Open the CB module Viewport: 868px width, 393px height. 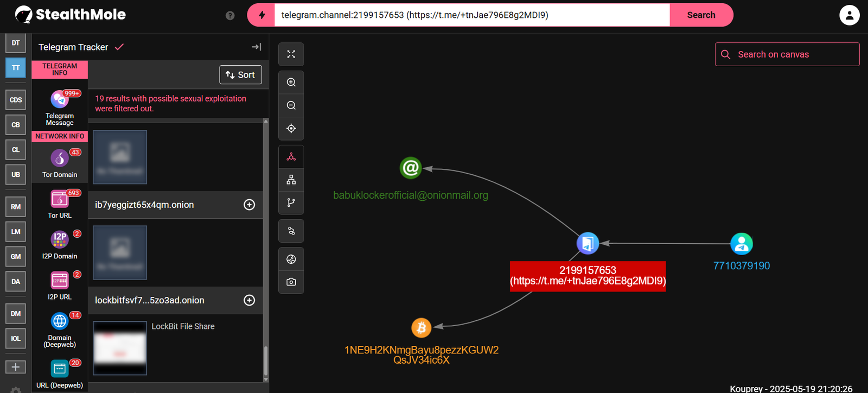coord(16,125)
